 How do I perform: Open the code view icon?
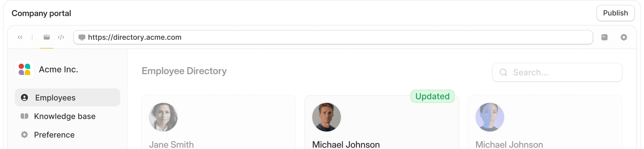point(61,37)
